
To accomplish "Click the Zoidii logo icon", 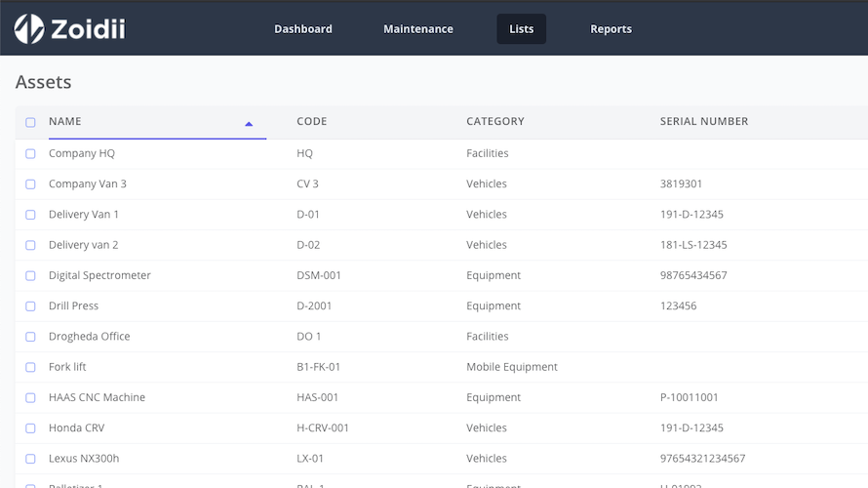I will point(29,29).
